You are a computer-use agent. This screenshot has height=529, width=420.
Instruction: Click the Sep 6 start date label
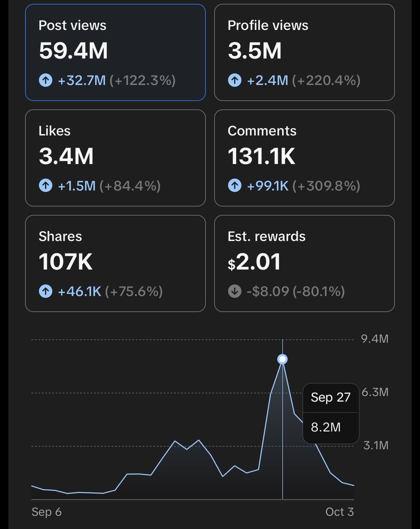46,512
